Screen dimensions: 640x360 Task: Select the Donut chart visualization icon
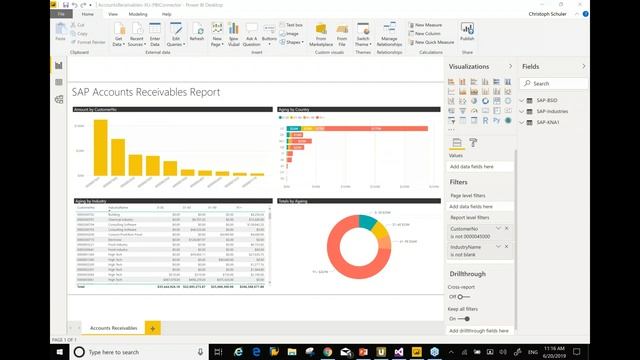point(485,101)
